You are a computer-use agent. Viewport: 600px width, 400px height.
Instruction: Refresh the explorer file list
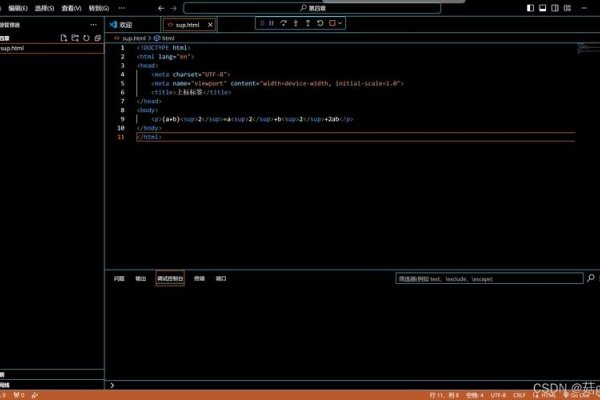point(86,37)
